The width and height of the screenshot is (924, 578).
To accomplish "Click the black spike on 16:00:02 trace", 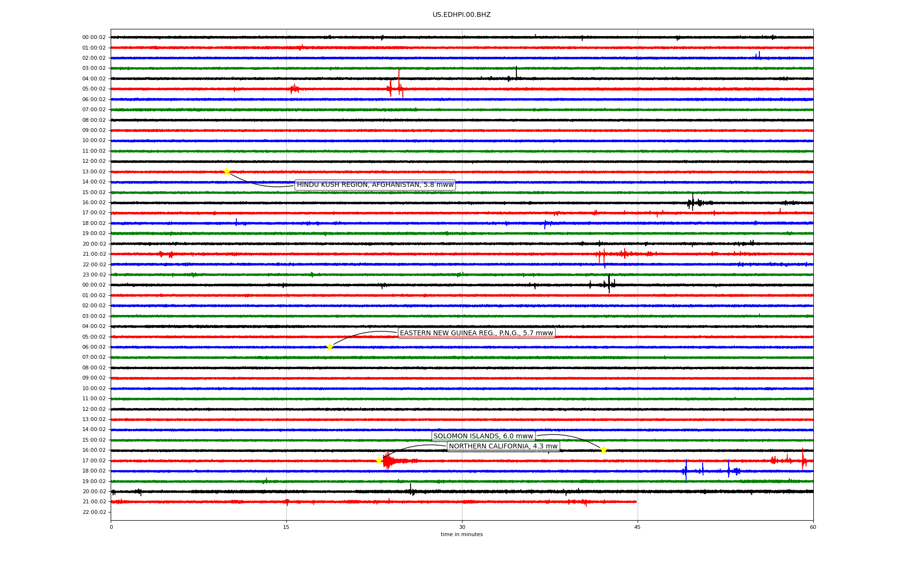I will tap(693, 202).
